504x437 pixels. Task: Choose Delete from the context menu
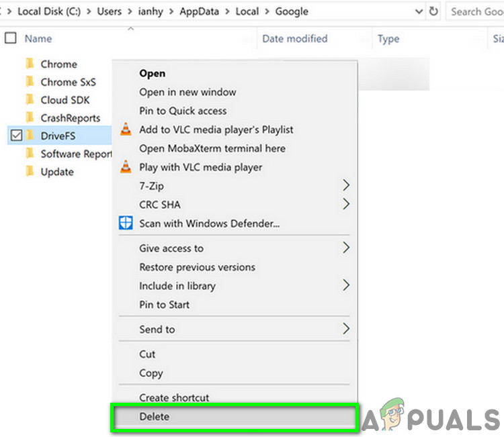click(235, 417)
